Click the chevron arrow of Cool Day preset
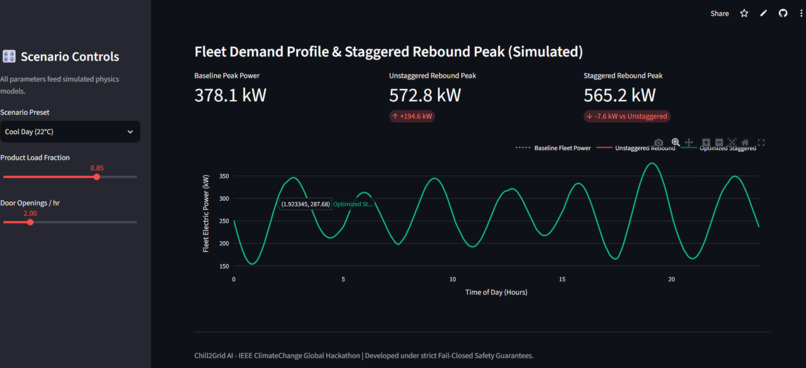806x368 pixels. (x=130, y=132)
